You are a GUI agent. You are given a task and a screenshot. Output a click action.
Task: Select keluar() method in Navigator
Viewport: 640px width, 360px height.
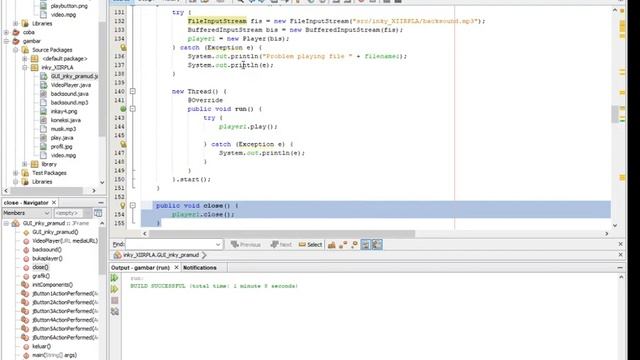(x=42, y=347)
